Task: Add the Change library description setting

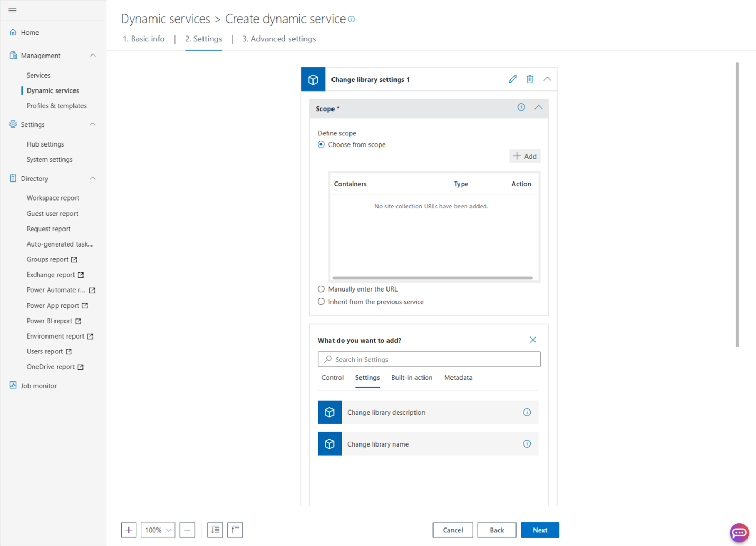Action: point(428,412)
